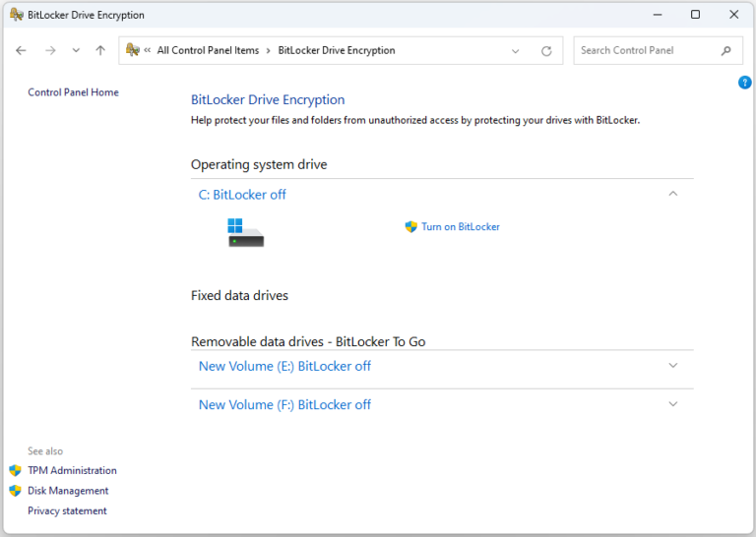Open the address bar history dropdown
This screenshot has height=537, width=756.
(x=516, y=50)
